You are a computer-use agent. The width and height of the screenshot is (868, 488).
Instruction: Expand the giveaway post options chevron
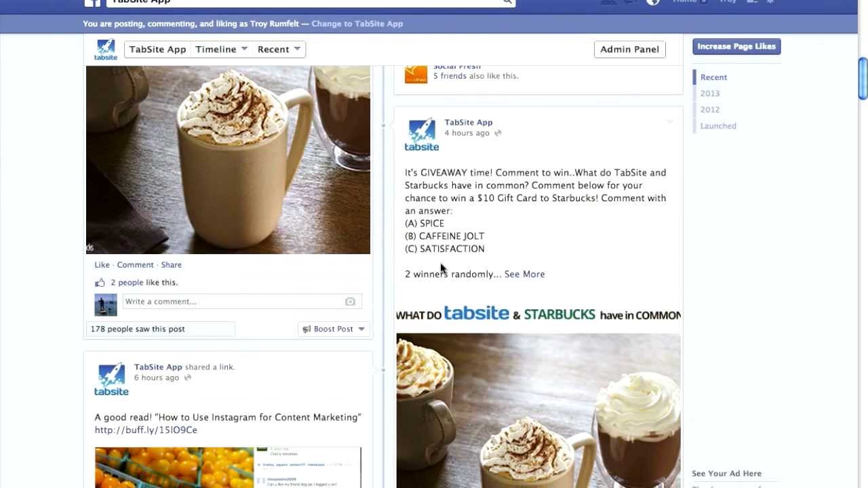click(x=669, y=122)
